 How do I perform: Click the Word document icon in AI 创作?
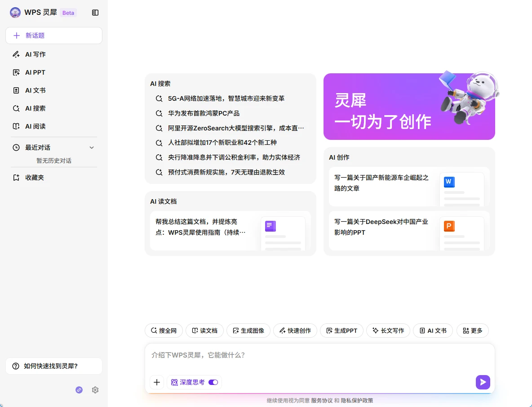pyautogui.click(x=449, y=182)
